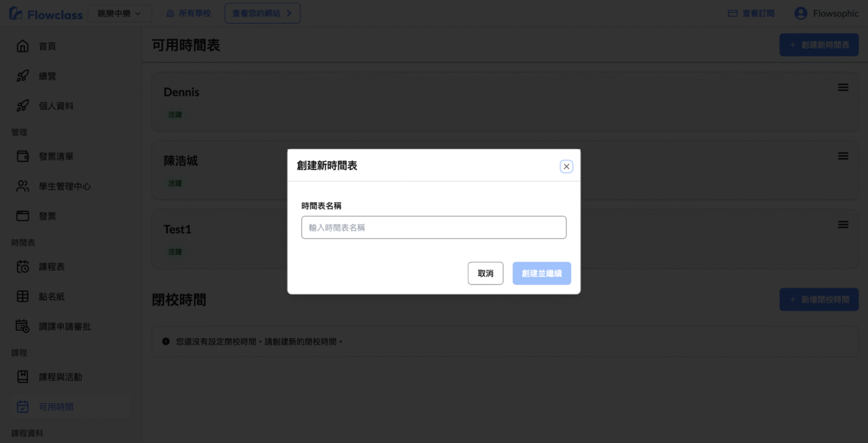Open 學生管理中心 in the sidebar
The height and width of the screenshot is (443, 868).
coord(64,187)
